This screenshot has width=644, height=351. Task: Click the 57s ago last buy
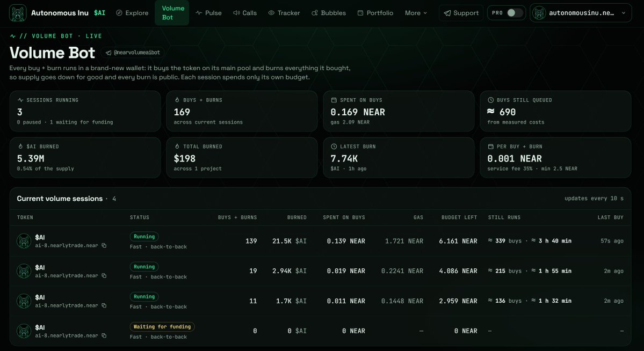[612, 241]
